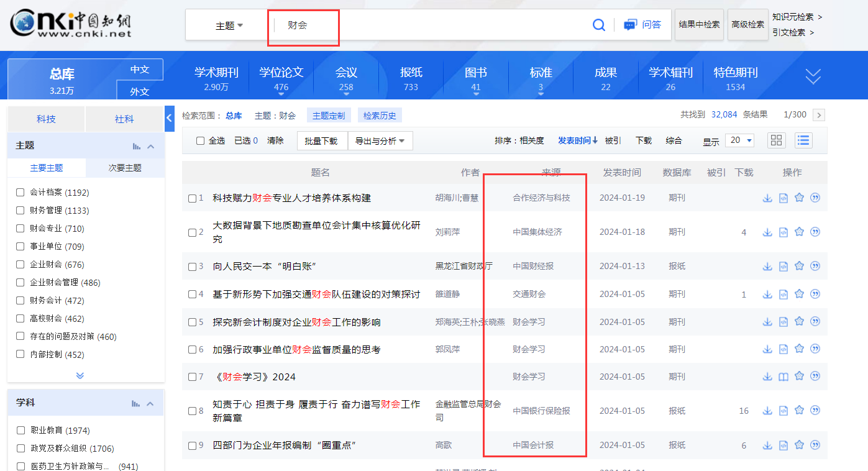Select the 科技 category tab

(46, 119)
